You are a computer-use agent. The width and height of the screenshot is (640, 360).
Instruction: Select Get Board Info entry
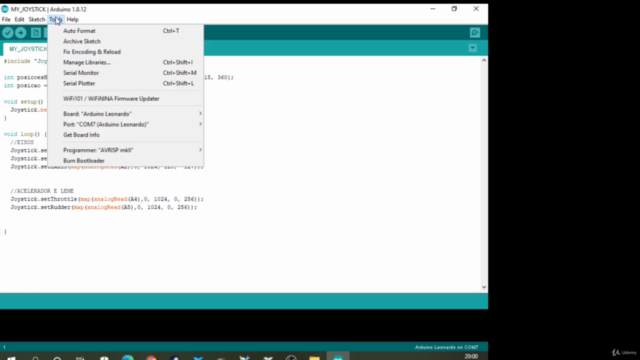click(x=126, y=135)
